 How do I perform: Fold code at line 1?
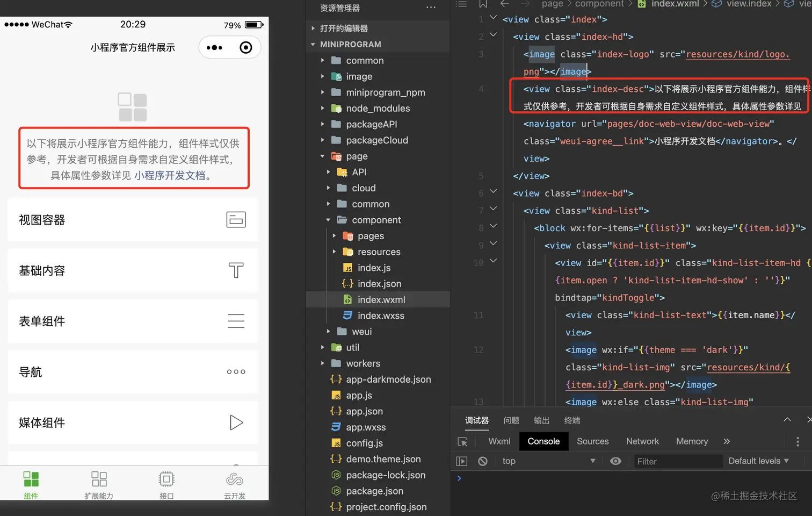coord(493,17)
